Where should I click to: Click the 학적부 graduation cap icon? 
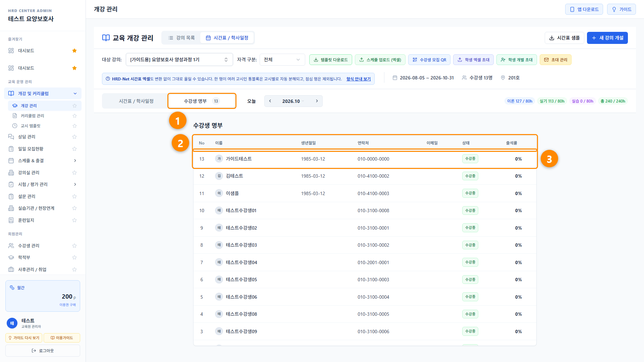point(11,257)
